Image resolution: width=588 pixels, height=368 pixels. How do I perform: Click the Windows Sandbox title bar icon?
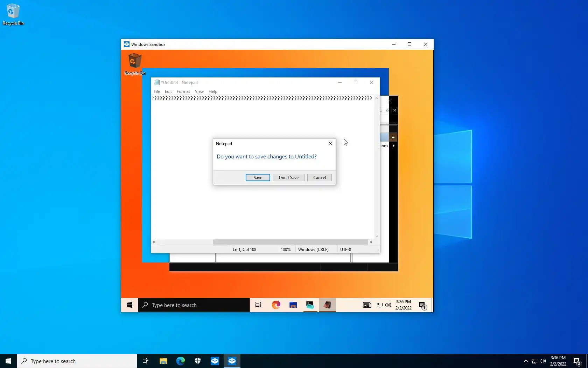click(x=127, y=45)
